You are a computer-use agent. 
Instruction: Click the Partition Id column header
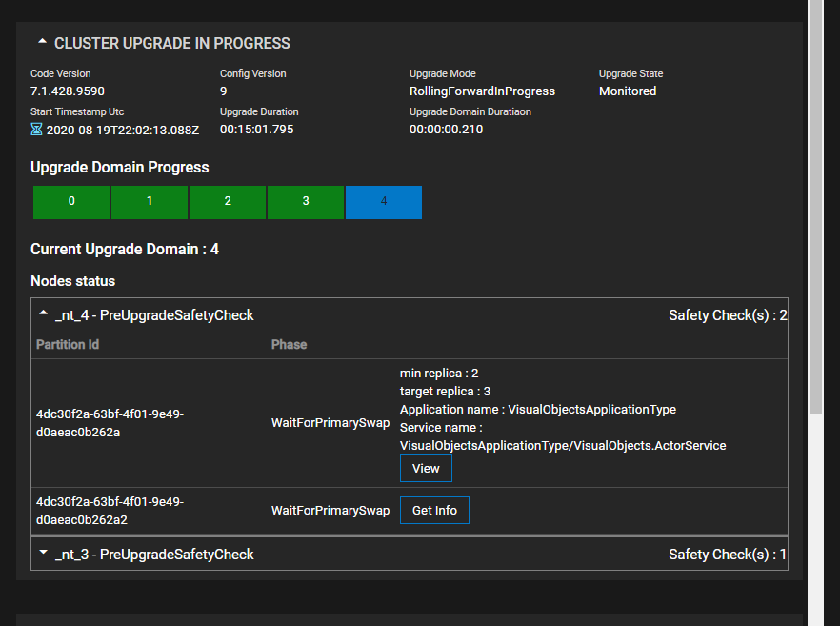click(67, 344)
